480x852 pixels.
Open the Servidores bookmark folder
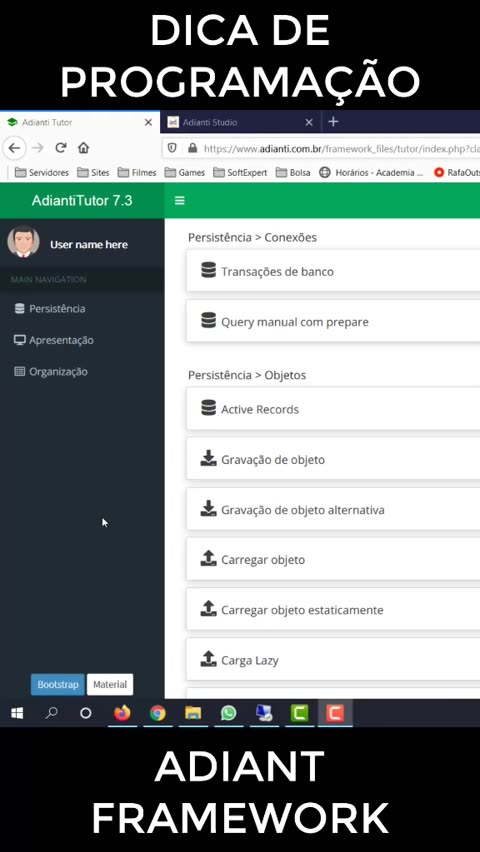coord(42,173)
